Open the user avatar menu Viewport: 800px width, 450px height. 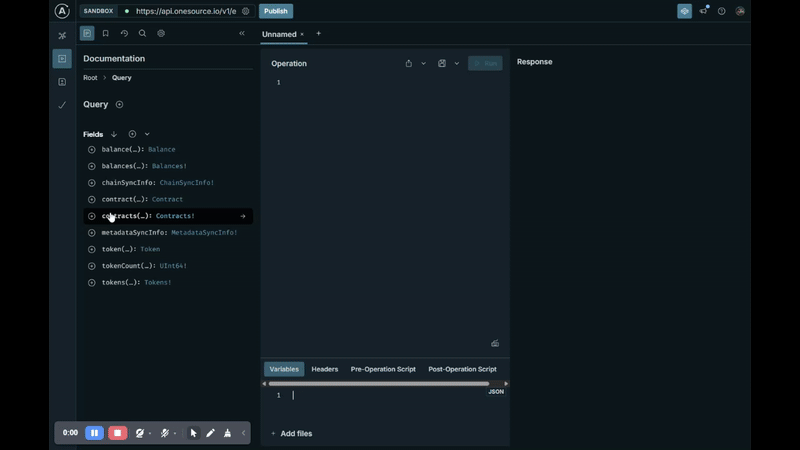point(740,11)
